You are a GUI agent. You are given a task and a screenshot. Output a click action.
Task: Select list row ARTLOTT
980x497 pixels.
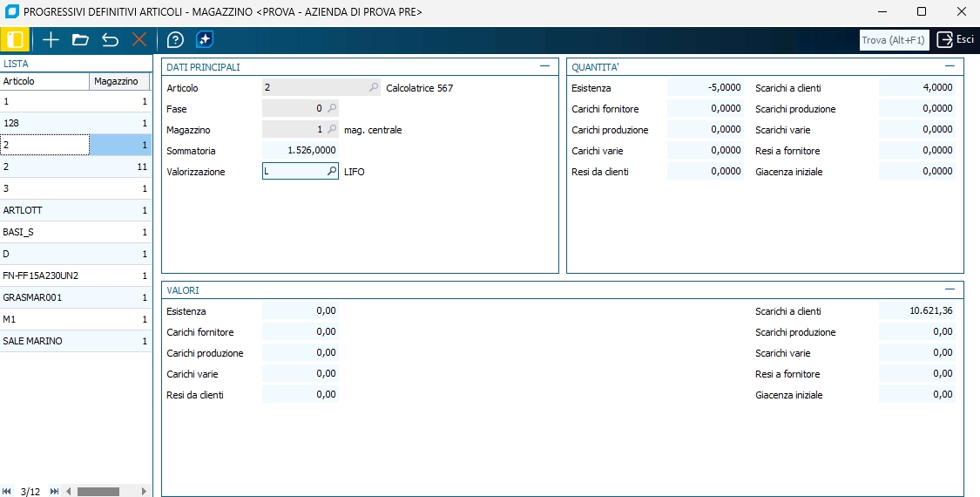coord(76,210)
